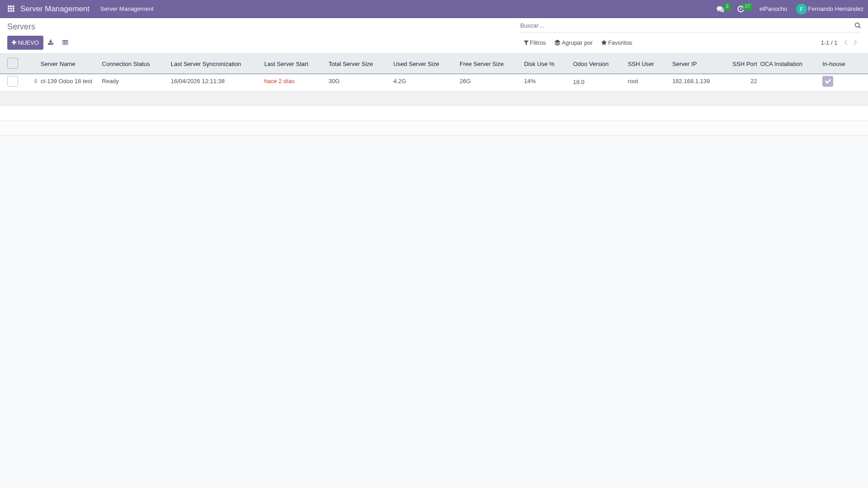The height and width of the screenshot is (488, 868).
Task: Tick the ct-139 Odoo 18 test row checkbox
Action: pyautogui.click(x=13, y=81)
